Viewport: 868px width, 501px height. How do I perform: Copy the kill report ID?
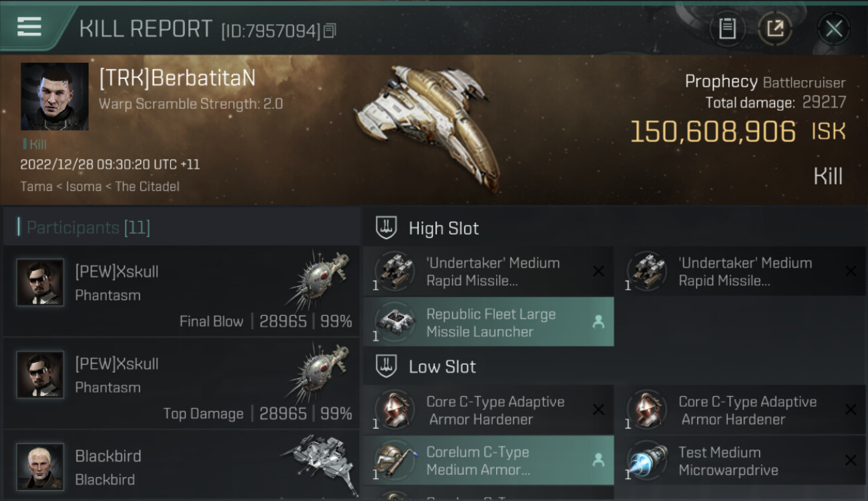331,31
